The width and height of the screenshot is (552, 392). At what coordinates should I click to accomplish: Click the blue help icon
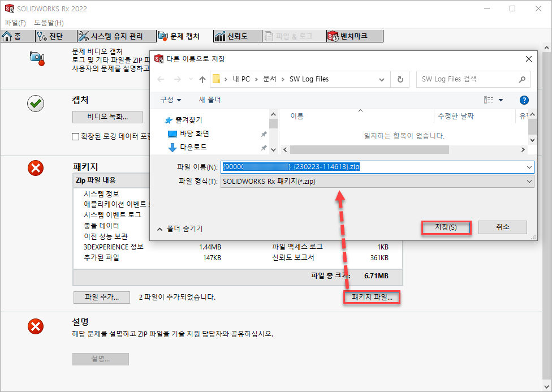(524, 100)
